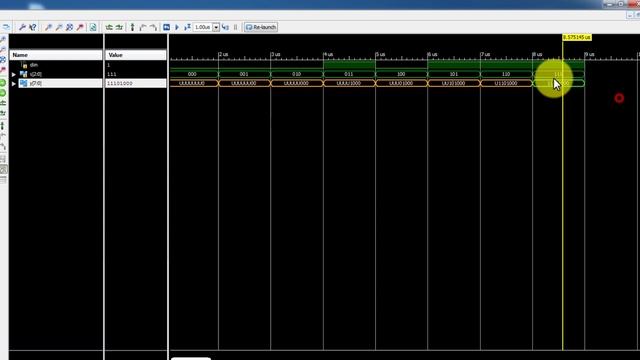
Task: Click the lower green round sidebar icon
Action: [x=3, y=93]
